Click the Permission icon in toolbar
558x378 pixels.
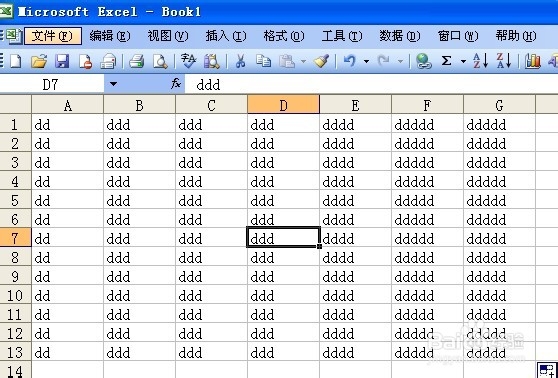click(x=85, y=62)
